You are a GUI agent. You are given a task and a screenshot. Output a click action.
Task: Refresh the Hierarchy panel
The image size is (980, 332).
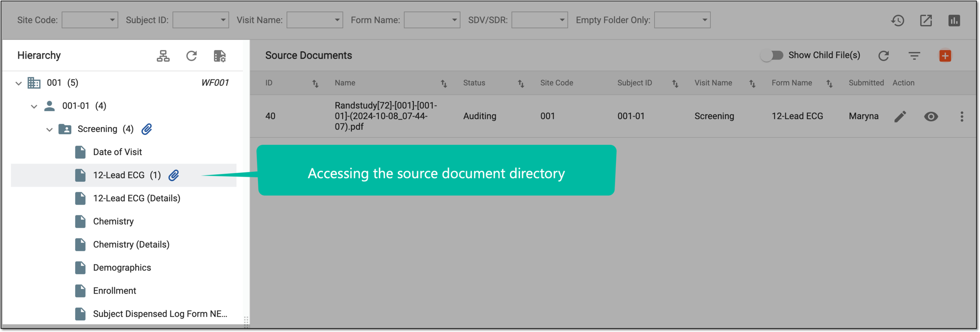[x=191, y=56]
